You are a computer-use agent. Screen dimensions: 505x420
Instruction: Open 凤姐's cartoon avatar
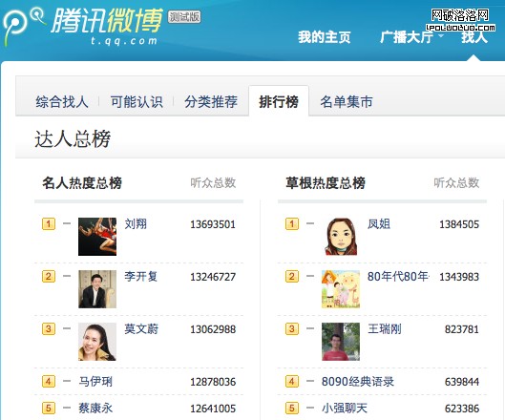tap(341, 237)
